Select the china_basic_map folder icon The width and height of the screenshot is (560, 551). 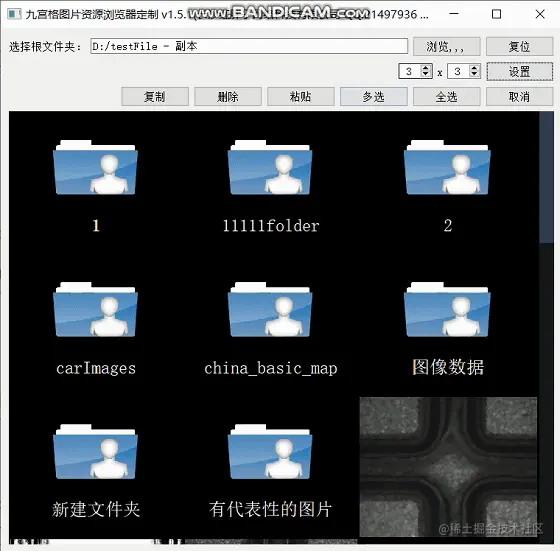tap(270, 310)
